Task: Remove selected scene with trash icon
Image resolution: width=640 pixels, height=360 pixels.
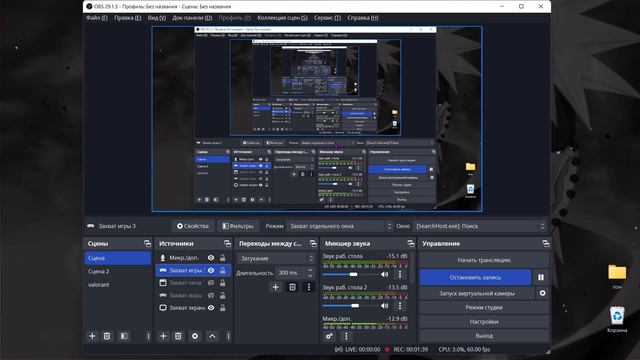Action: 107,336
